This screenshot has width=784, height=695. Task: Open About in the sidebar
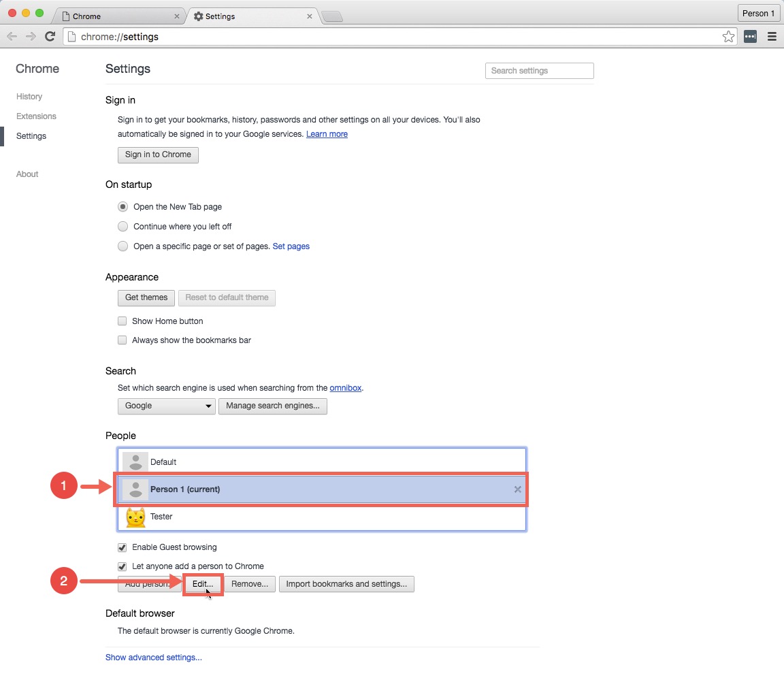click(27, 174)
